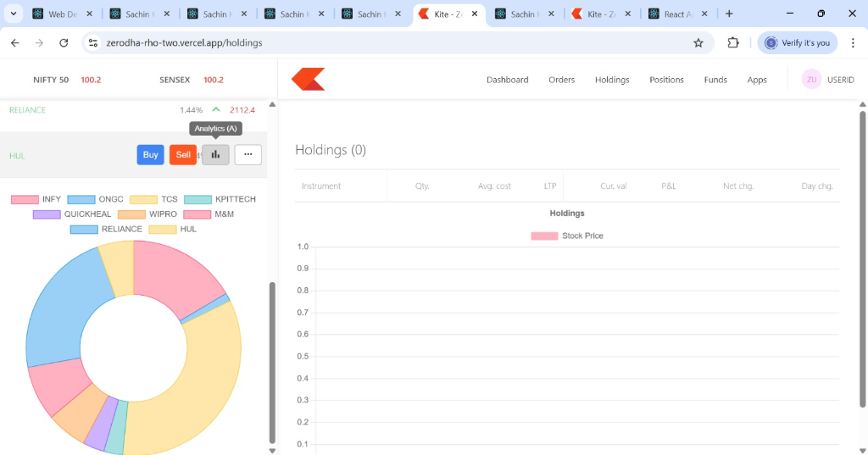Screen dimensions: 868x455
Task: Sell HUL stock
Action: pos(183,155)
